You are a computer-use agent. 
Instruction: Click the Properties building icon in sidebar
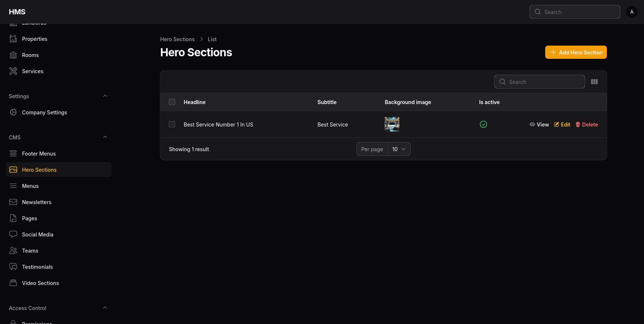(x=13, y=39)
